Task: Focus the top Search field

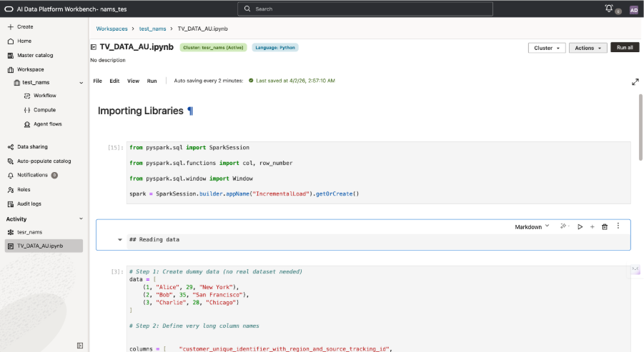Action: tap(365, 9)
